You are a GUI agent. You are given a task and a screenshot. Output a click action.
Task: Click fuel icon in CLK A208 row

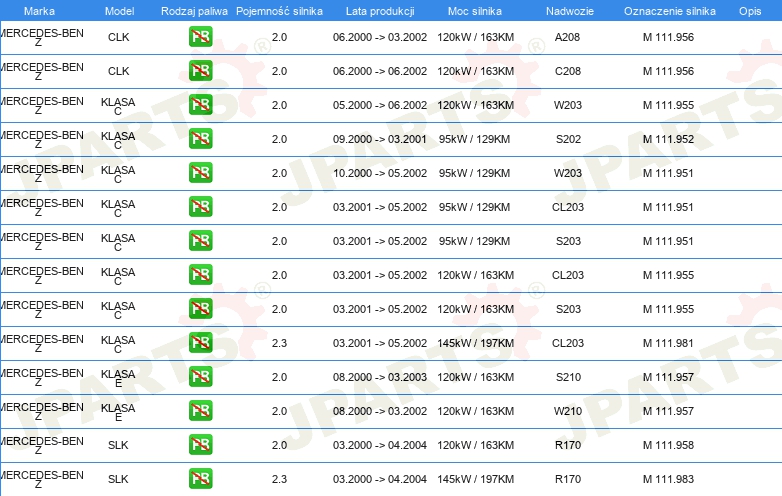200,37
